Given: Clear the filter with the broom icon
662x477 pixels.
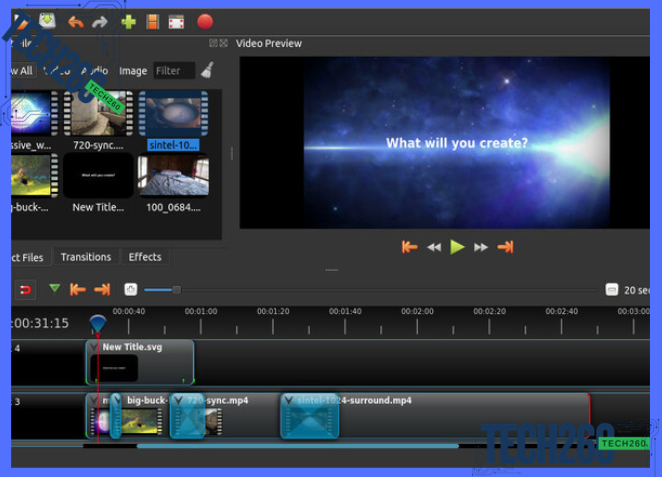Looking at the screenshot, I should [207, 70].
